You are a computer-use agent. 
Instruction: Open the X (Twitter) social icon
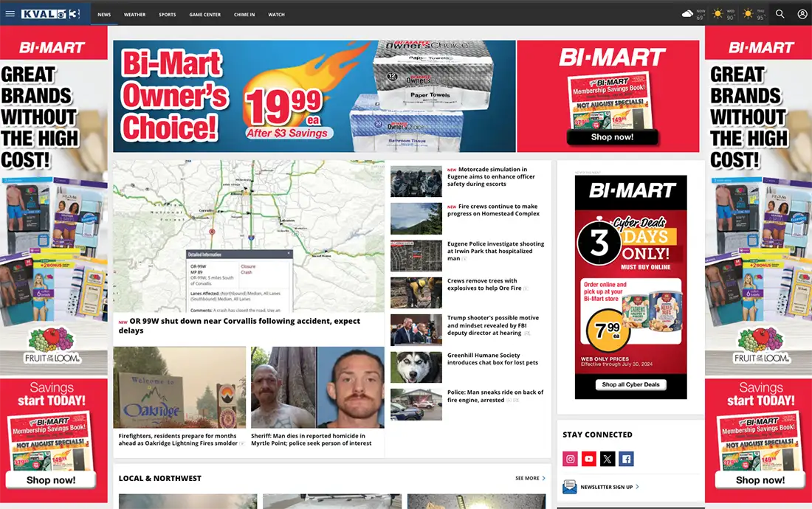coord(608,459)
